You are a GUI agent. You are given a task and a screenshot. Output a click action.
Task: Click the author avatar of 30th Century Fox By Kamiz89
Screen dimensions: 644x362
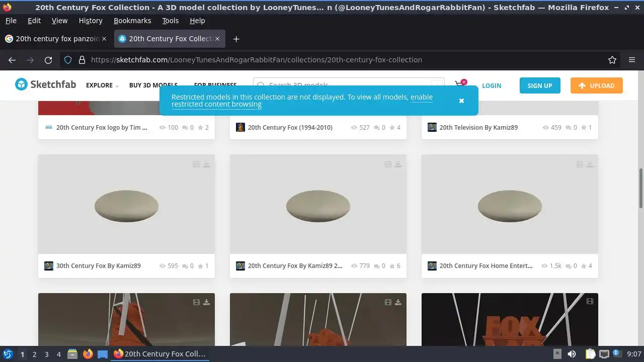point(49,266)
